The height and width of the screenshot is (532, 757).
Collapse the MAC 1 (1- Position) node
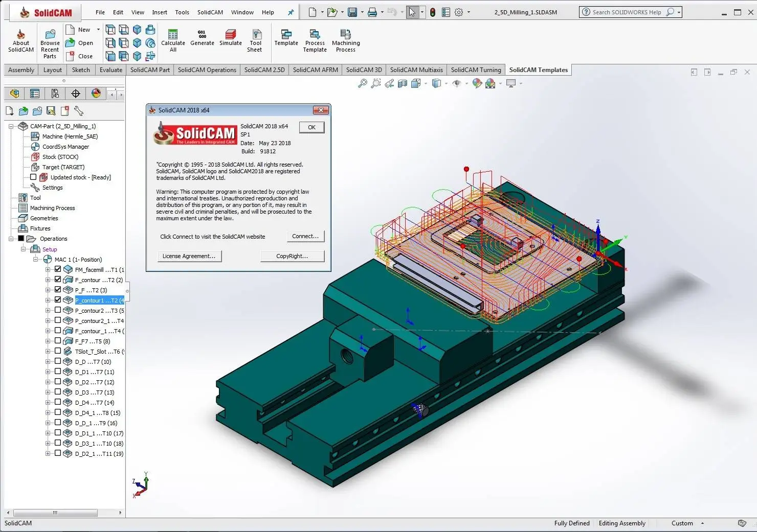point(36,259)
